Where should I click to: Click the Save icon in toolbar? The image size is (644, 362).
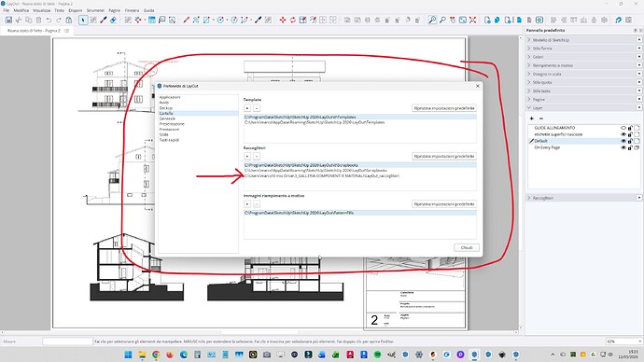click(x=8, y=20)
